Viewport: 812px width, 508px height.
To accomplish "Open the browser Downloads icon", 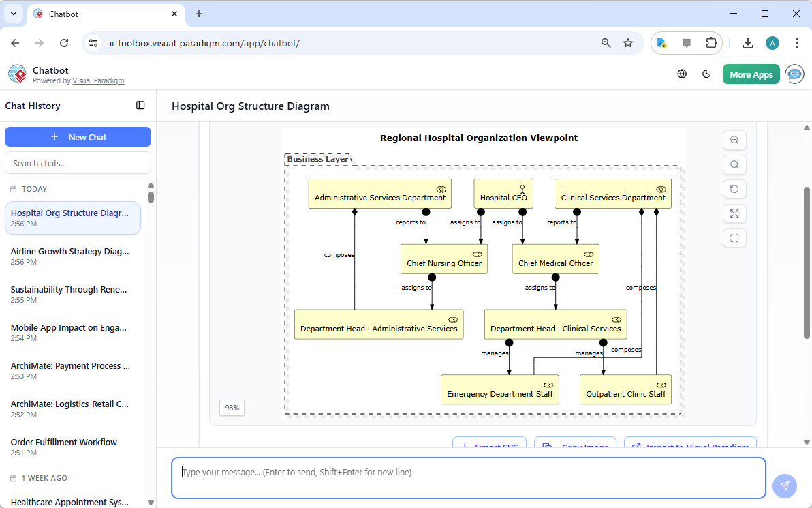I will 748,42.
